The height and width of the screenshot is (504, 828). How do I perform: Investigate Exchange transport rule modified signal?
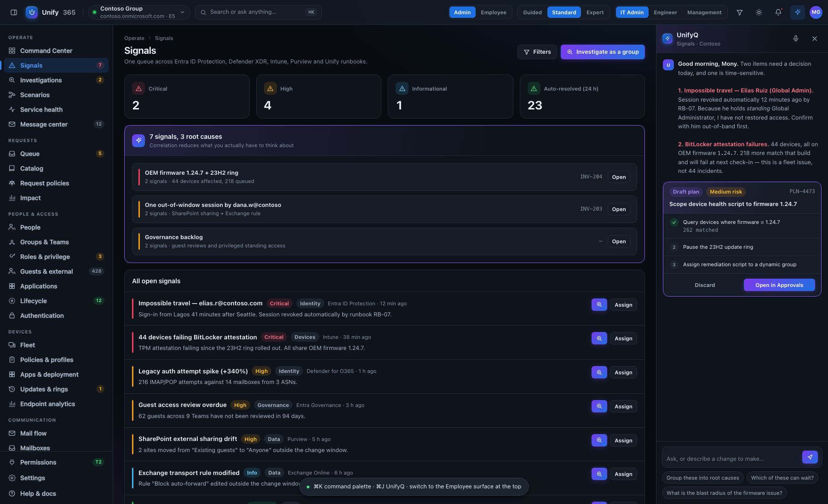coord(599,474)
